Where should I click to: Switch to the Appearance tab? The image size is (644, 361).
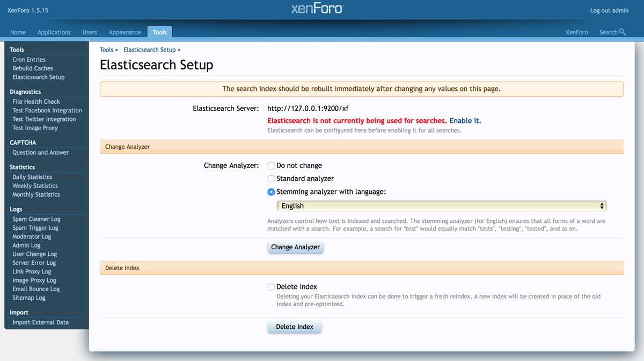pos(125,32)
